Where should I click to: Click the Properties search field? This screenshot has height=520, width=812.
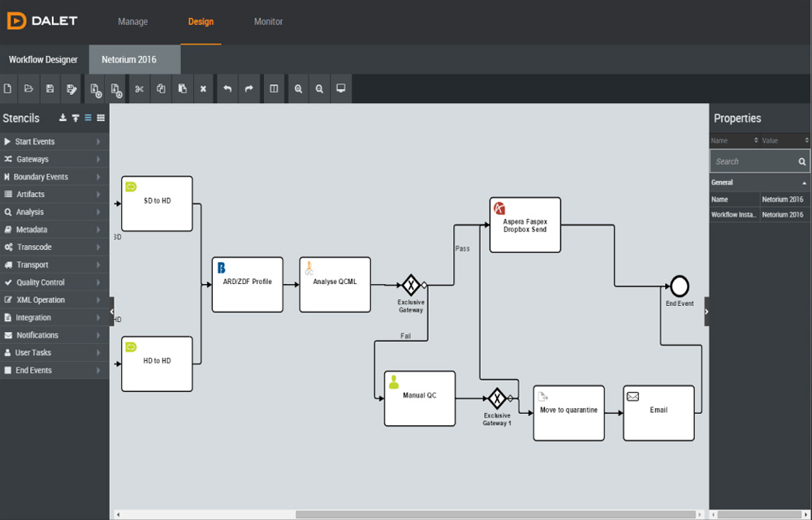(760, 161)
